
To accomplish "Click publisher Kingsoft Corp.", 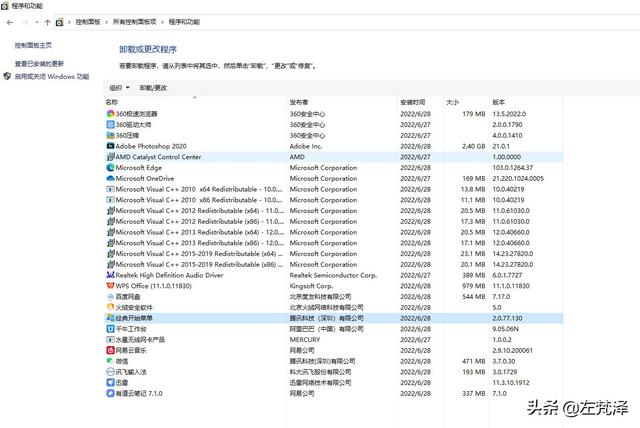I will click(311, 286).
